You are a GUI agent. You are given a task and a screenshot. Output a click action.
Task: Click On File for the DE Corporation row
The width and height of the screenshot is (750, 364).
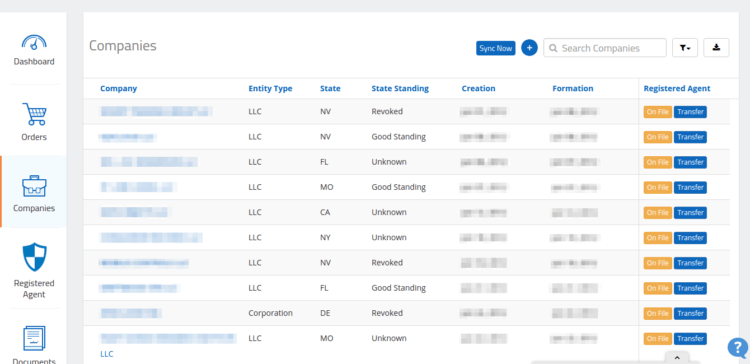658,314
